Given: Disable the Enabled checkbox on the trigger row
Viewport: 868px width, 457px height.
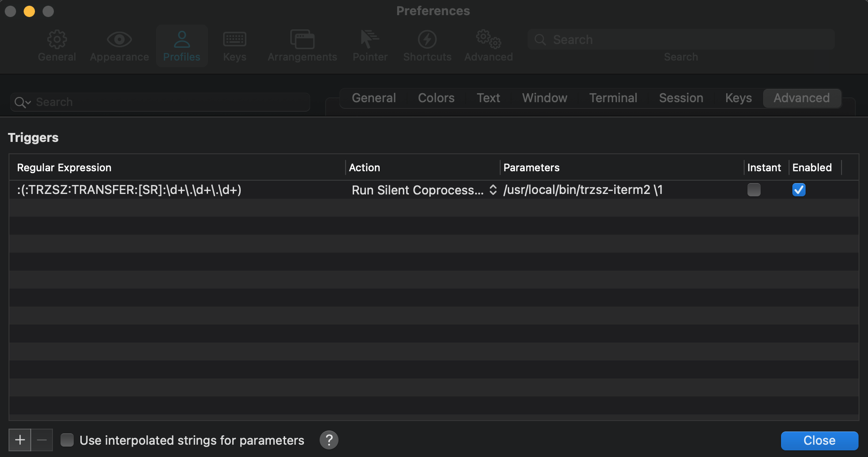Looking at the screenshot, I should (798, 190).
